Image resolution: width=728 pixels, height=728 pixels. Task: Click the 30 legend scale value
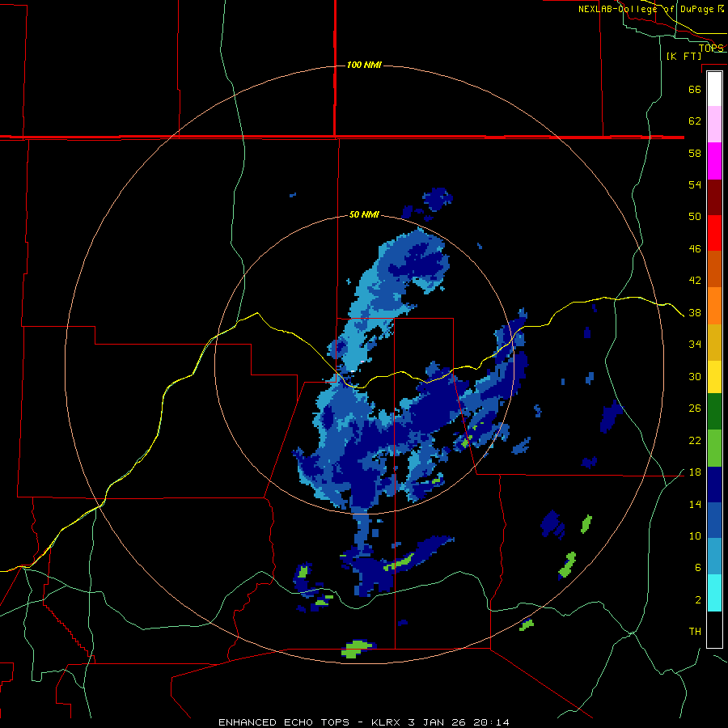tap(695, 376)
